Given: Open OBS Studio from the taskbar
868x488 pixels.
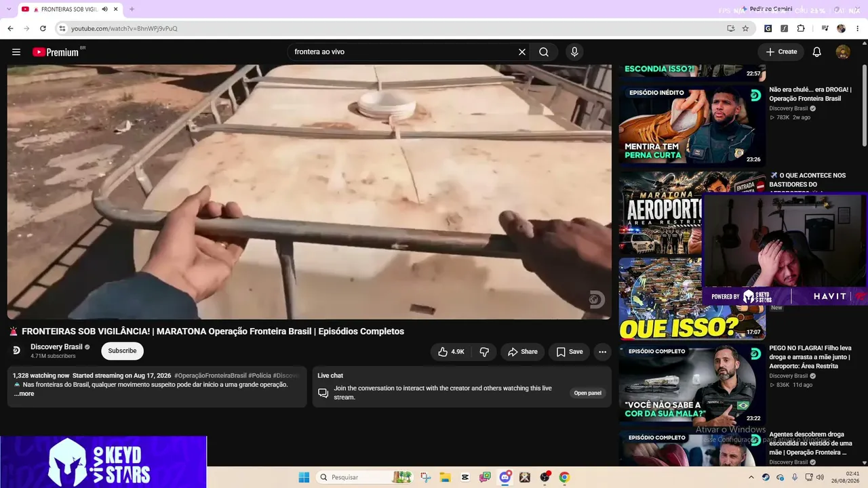Looking at the screenshot, I should pyautogui.click(x=545, y=477).
